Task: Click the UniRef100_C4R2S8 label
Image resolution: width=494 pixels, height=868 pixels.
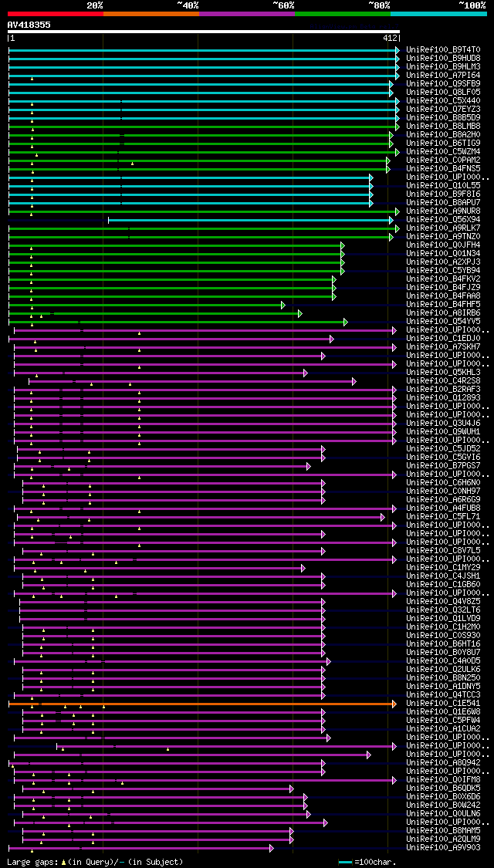Action: click(x=443, y=380)
